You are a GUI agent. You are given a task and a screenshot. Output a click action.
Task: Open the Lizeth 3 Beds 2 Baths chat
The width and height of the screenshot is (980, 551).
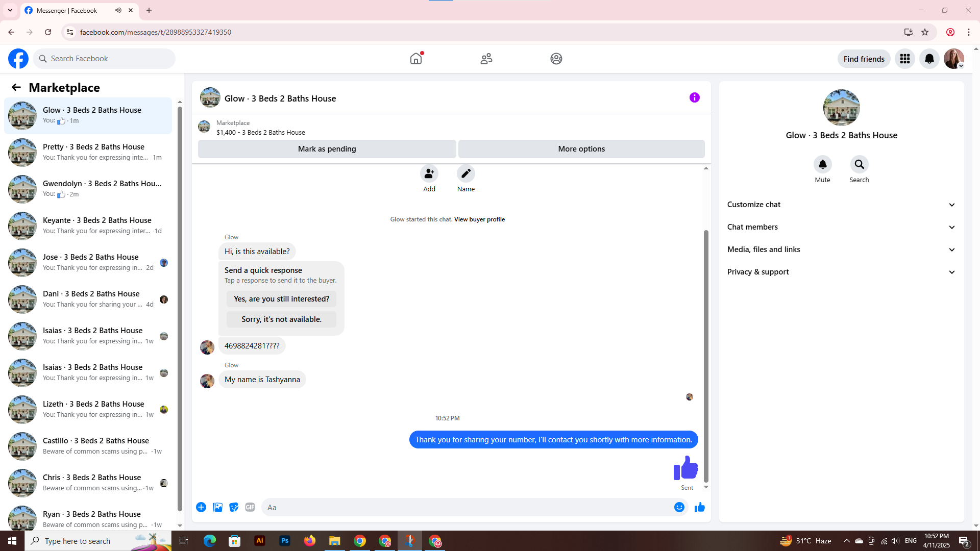[x=88, y=409]
